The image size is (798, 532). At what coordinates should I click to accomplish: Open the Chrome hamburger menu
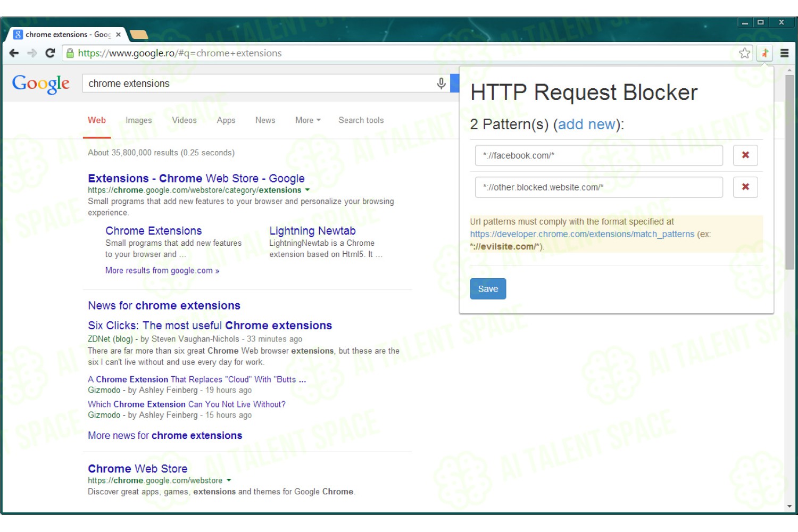(784, 53)
